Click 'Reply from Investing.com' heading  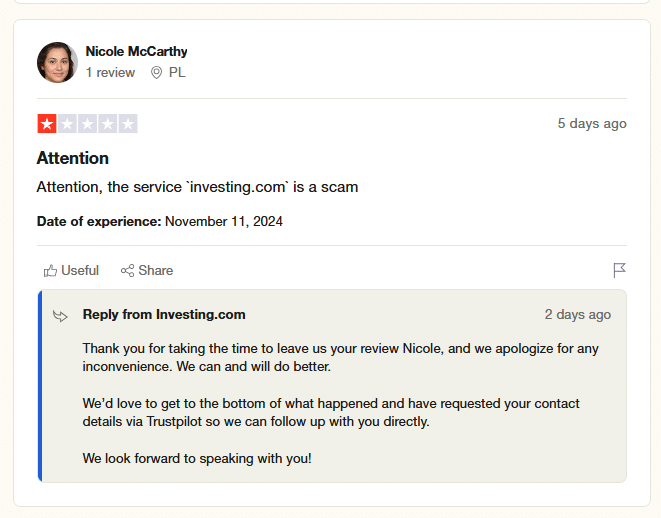tap(164, 314)
